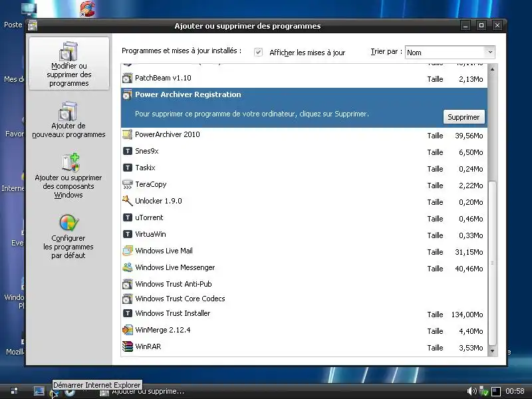Select the Taskix entry
The width and height of the screenshot is (532, 399).
pos(304,168)
